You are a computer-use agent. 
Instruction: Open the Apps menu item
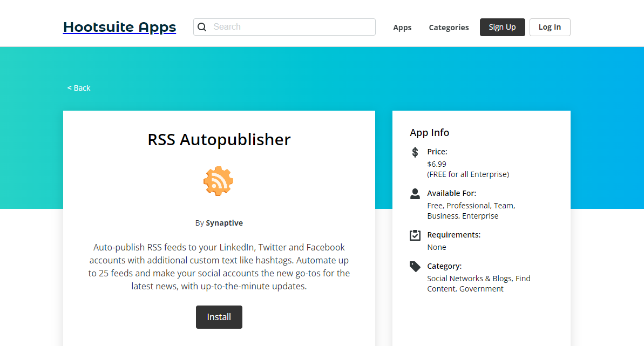point(402,28)
